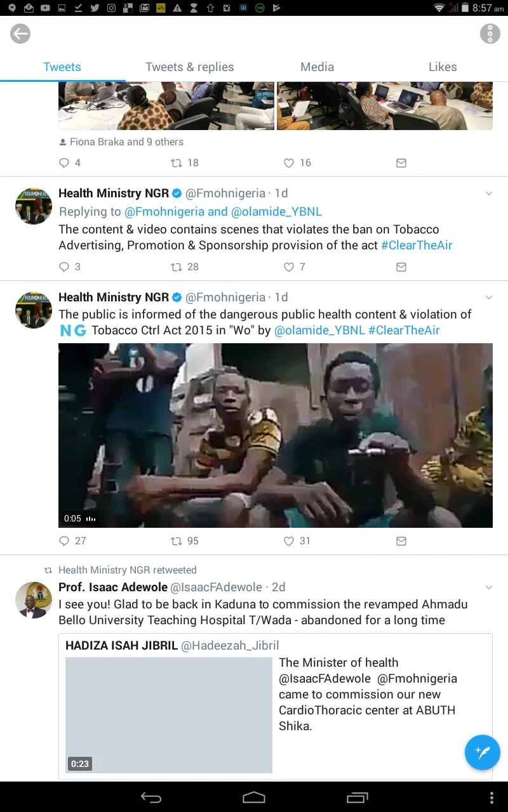Switch to the Media tab
This screenshot has height=812, width=508.
pyautogui.click(x=317, y=67)
